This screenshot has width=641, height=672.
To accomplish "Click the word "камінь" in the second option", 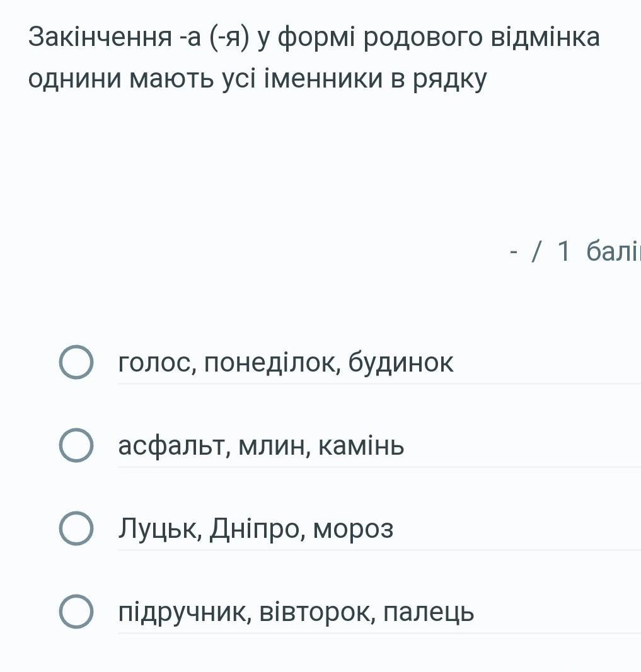I will click(x=362, y=447).
